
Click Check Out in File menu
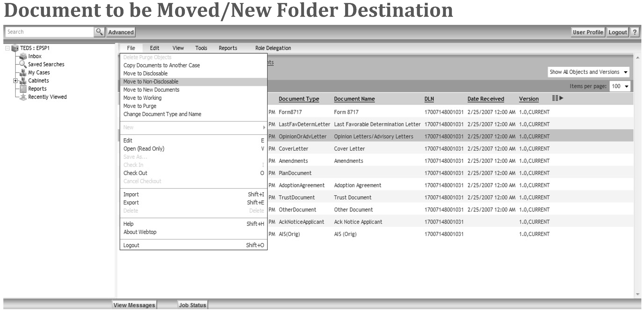(135, 173)
